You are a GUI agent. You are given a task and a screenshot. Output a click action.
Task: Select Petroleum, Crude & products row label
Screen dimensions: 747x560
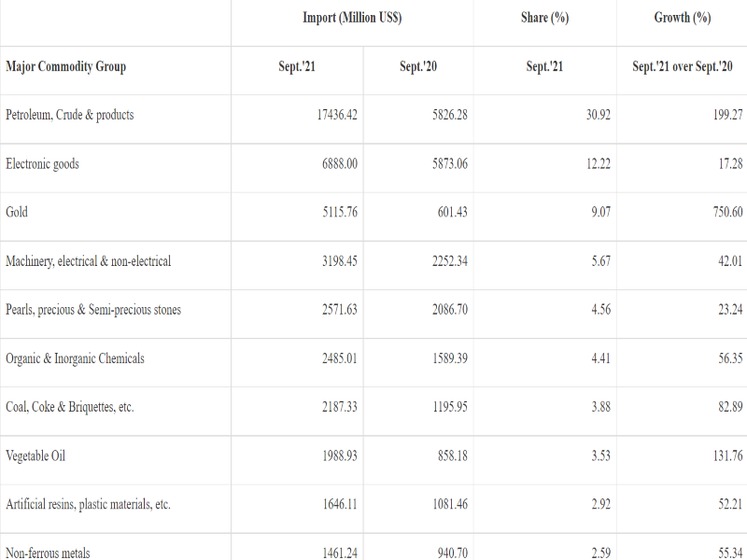point(69,116)
